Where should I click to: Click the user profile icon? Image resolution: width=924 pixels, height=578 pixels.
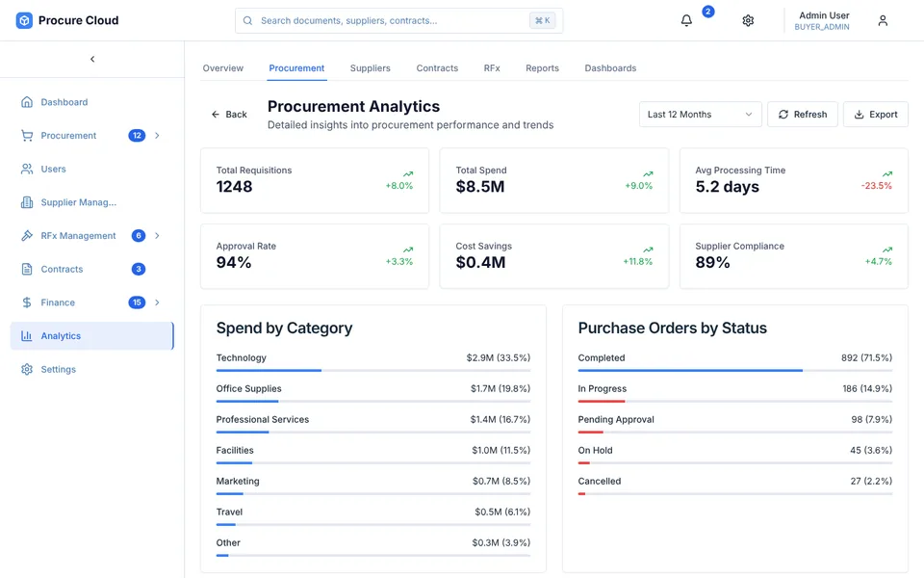click(x=883, y=20)
